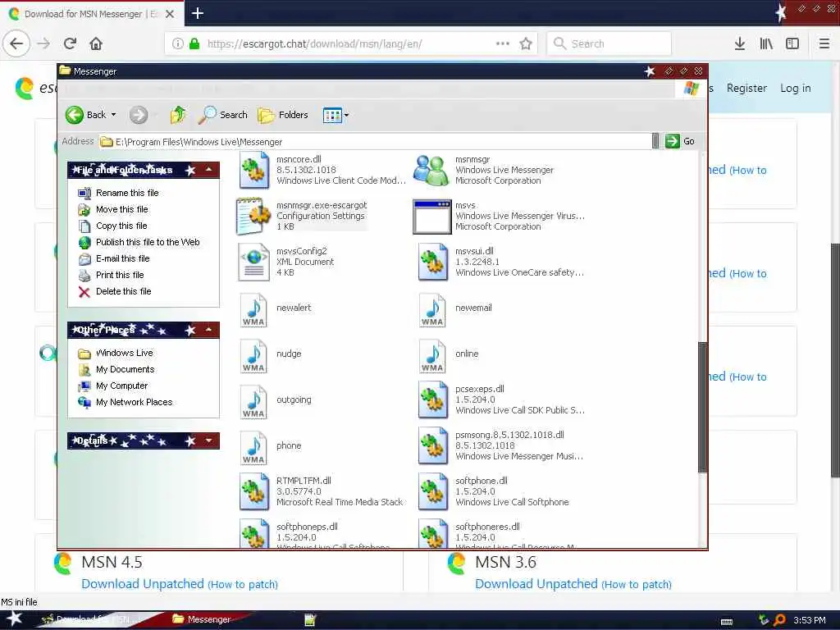
Task: Open Firefox Library icon
Action: pos(766,43)
